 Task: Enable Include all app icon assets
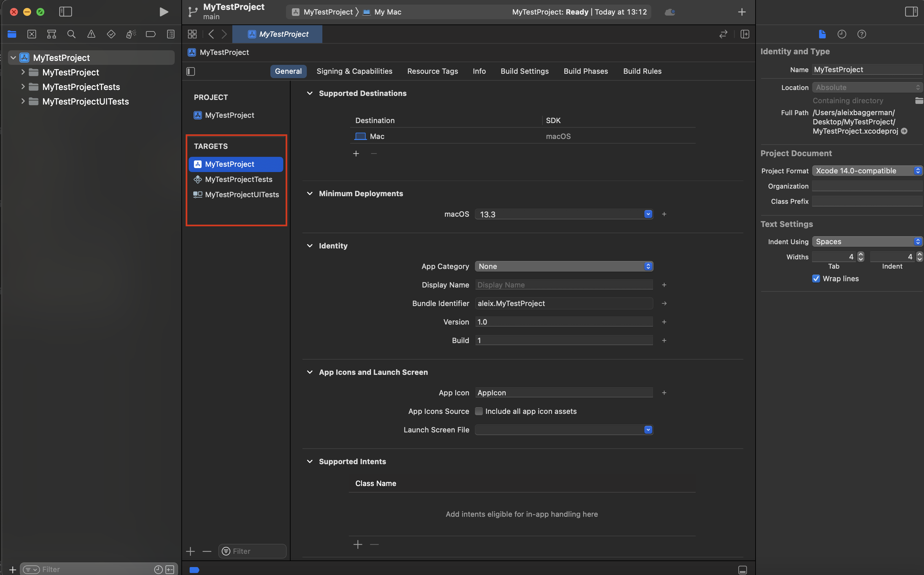click(479, 411)
